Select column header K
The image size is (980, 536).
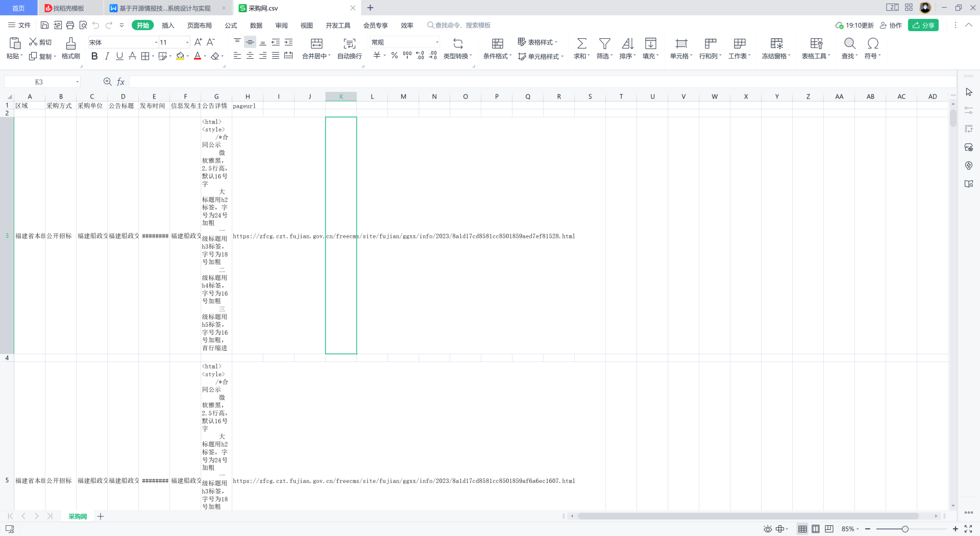point(341,96)
